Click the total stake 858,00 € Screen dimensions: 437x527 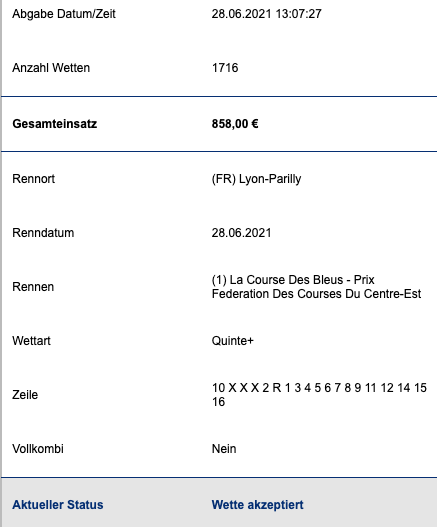[235, 124]
